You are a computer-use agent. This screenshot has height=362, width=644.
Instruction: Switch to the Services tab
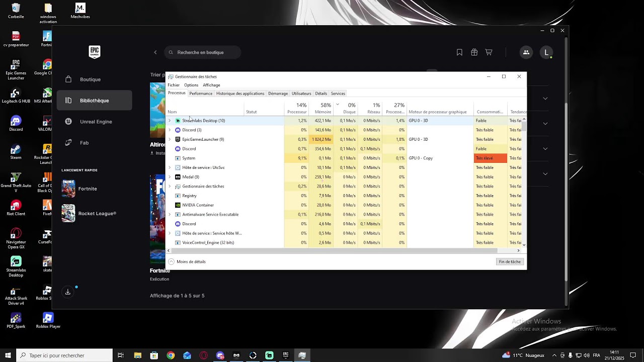coord(338,94)
